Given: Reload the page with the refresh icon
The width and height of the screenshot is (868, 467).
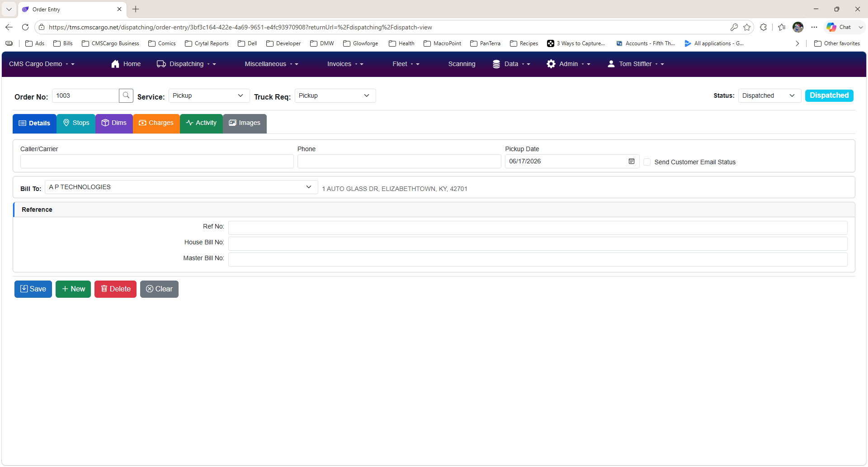Looking at the screenshot, I should click(25, 27).
